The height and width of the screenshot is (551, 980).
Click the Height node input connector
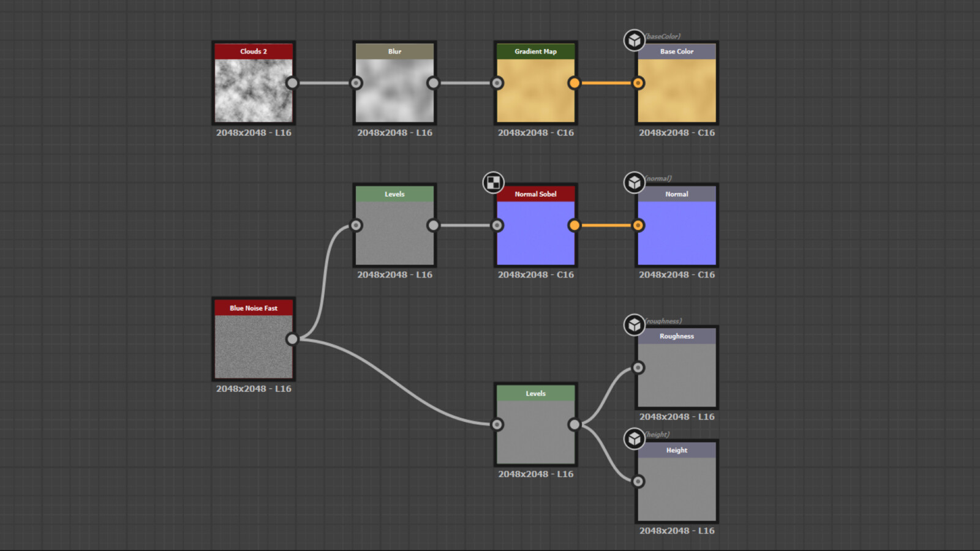[x=638, y=481]
